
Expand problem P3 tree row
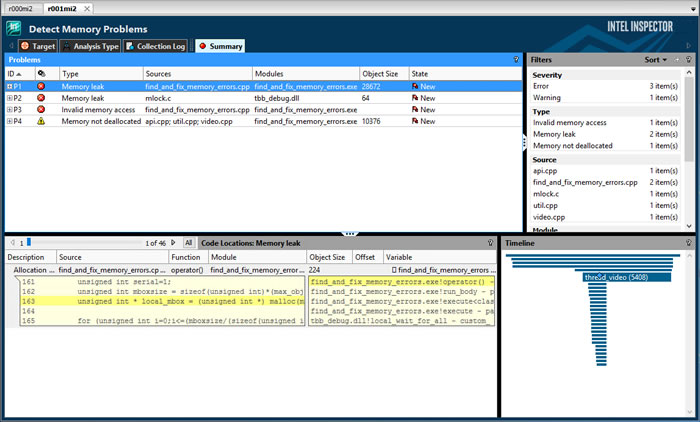(x=10, y=110)
